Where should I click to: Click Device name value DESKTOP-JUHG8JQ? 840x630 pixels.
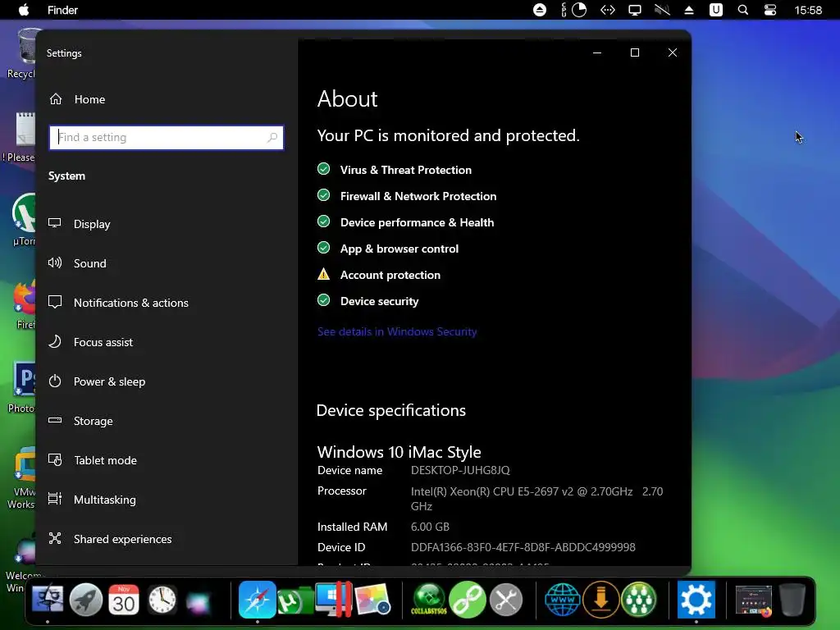[x=460, y=470]
